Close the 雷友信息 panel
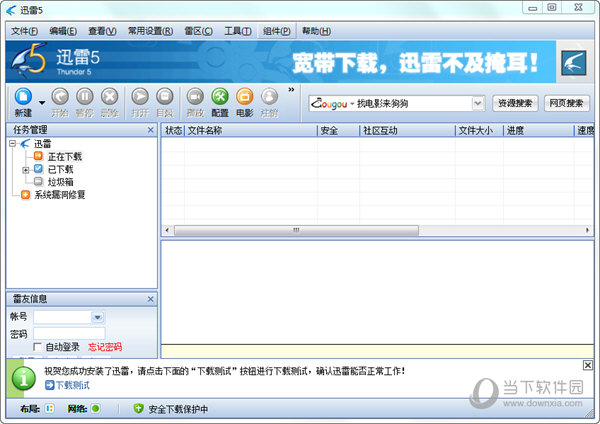600x424 pixels. [150, 299]
